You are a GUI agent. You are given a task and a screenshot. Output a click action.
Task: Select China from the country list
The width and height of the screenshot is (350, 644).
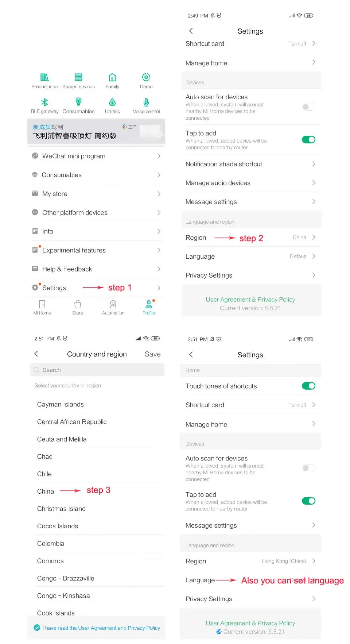[46, 491]
